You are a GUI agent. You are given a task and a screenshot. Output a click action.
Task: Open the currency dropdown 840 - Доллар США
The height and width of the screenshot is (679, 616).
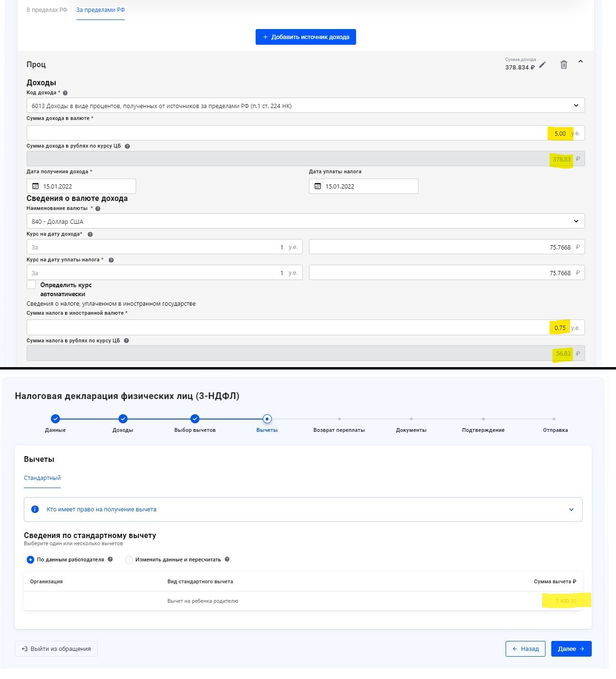(x=306, y=221)
